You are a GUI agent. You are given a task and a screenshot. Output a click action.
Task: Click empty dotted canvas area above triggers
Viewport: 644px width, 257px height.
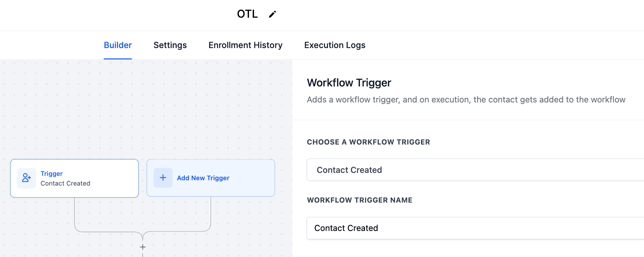click(143, 107)
